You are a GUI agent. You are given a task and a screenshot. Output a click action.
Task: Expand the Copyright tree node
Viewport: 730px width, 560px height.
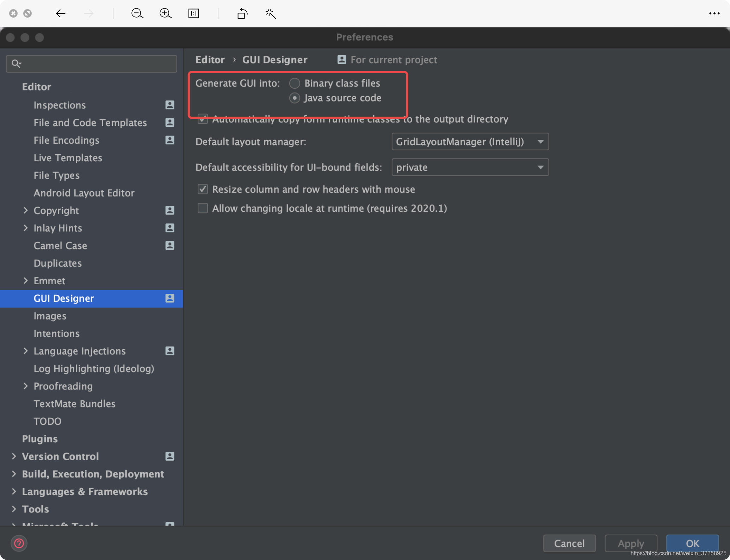25,210
